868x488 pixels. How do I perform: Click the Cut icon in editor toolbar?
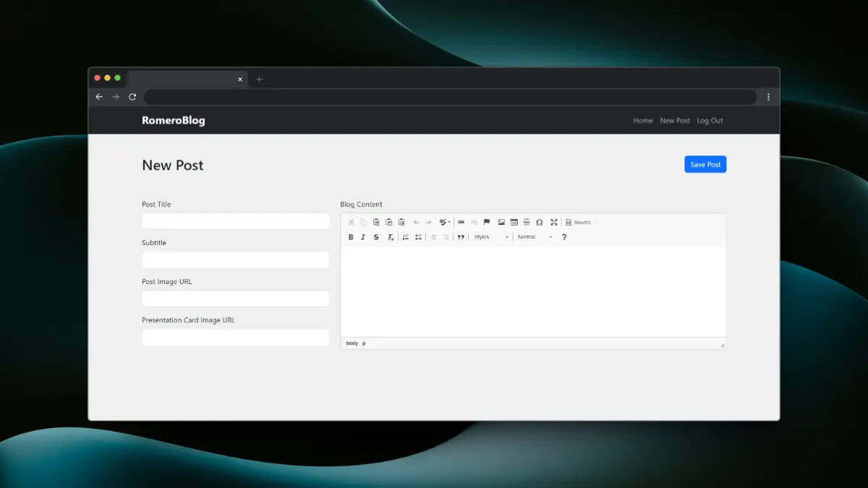coord(351,222)
